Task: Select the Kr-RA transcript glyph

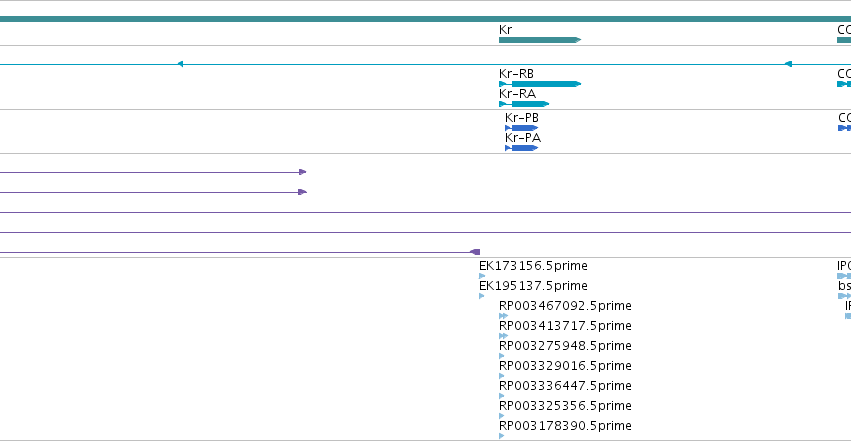Action: pos(524,104)
